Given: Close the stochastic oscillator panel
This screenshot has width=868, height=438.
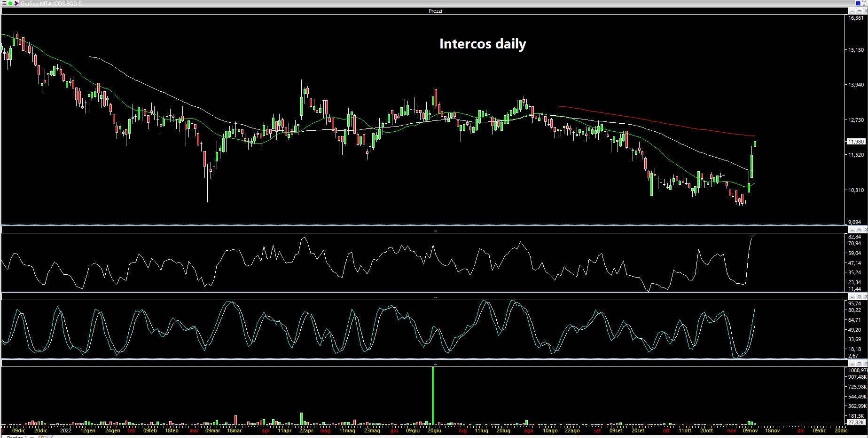Looking at the screenshot, I should point(865,297).
